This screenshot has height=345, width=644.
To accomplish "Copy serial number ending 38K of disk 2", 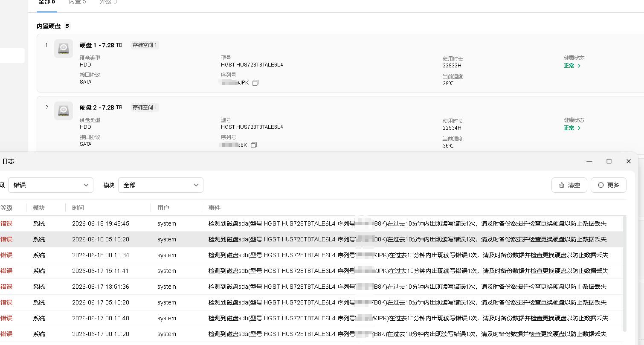I will pos(254,145).
